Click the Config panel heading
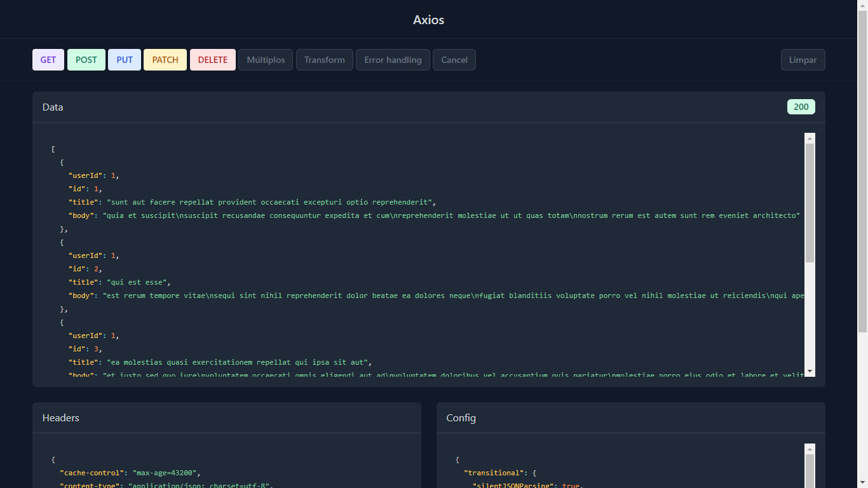Image resolution: width=868 pixels, height=488 pixels. point(461,417)
